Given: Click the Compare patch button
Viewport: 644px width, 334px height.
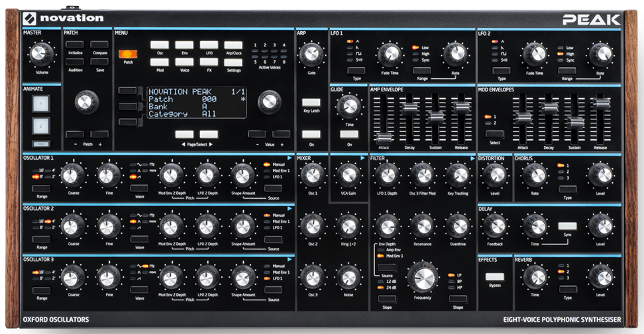Looking at the screenshot, I should pyautogui.click(x=99, y=44).
